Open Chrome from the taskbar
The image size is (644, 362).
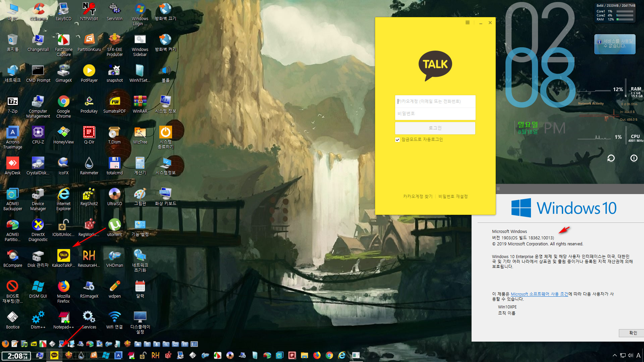coord(329,355)
